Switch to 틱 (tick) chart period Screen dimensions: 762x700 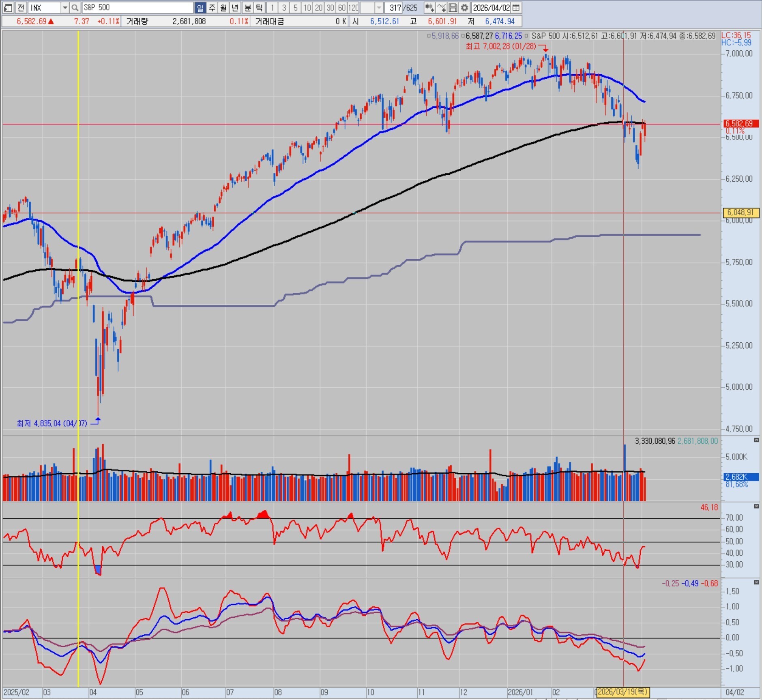pos(260,7)
